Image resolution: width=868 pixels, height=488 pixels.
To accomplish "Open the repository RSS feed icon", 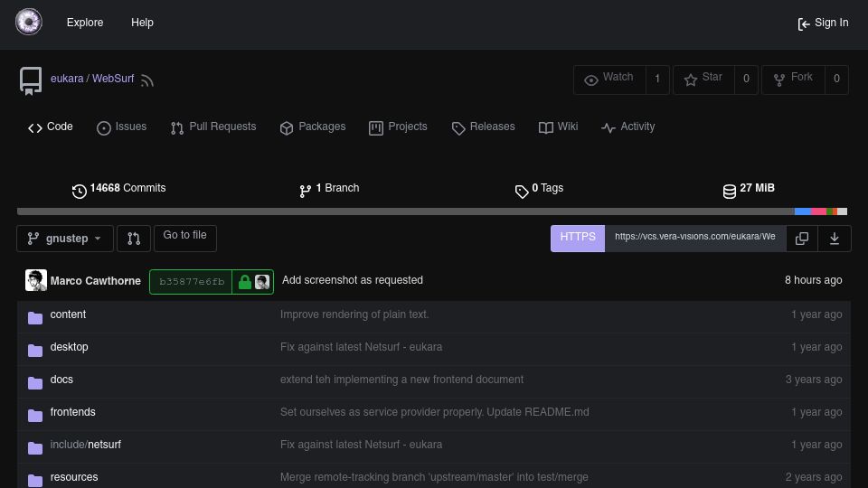I will click(146, 80).
